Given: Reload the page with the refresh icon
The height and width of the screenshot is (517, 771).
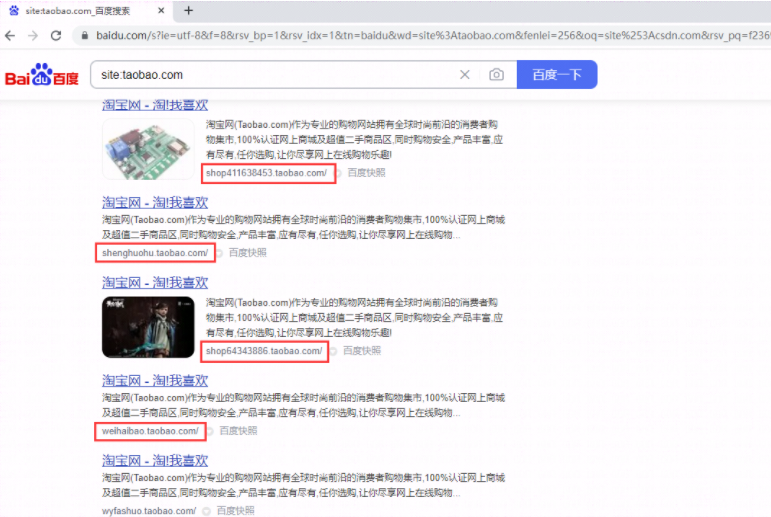Looking at the screenshot, I should click(56, 35).
